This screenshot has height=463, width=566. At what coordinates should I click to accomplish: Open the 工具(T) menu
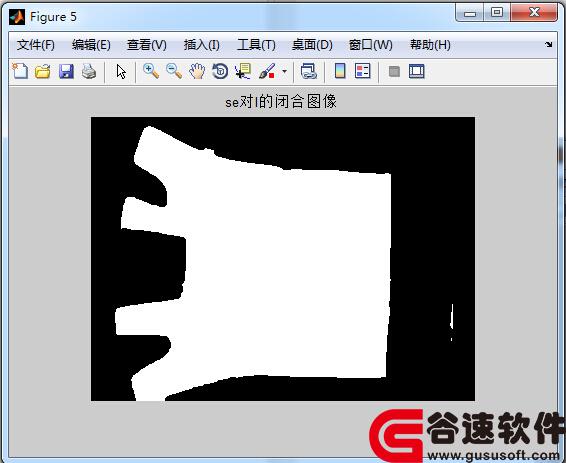(256, 45)
